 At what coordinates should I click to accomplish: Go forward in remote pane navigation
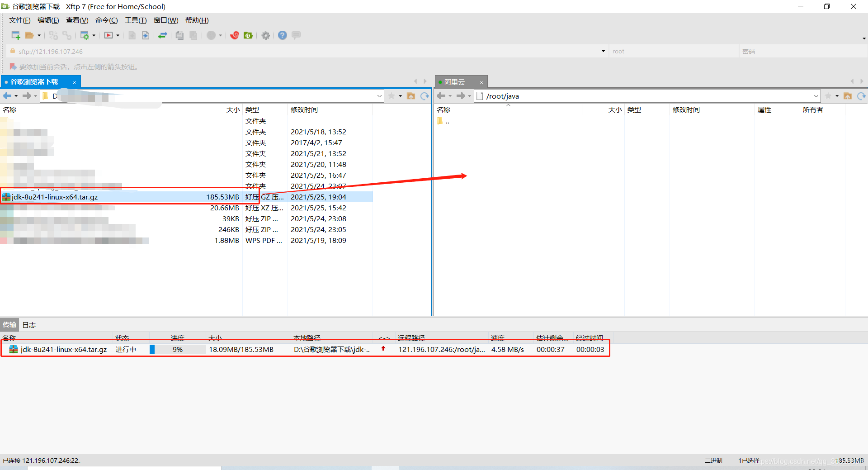461,96
